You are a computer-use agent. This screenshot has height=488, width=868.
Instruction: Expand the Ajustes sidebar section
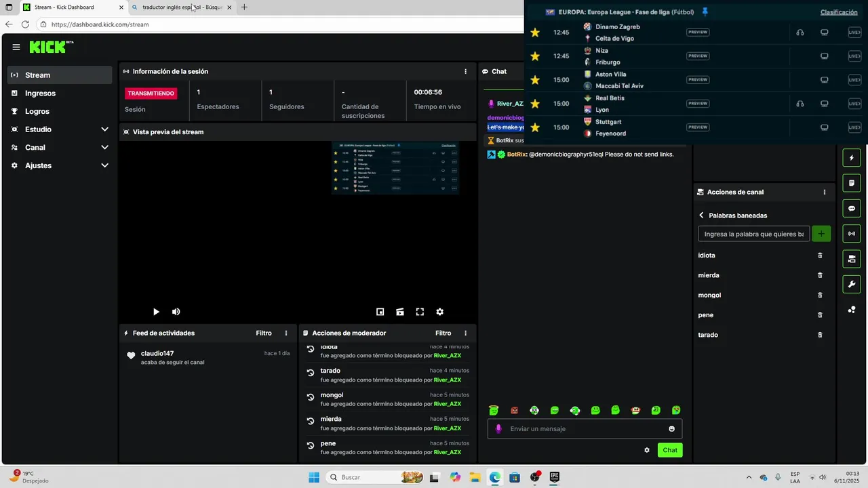coord(60,165)
